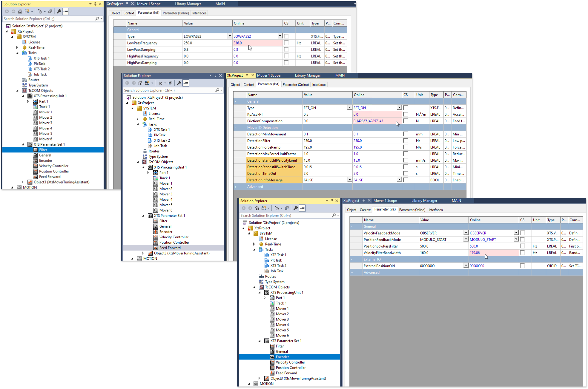The height and width of the screenshot is (389, 588).
Task: Click DetectionStandstillVelocityLimit name cell
Action: (274, 160)
